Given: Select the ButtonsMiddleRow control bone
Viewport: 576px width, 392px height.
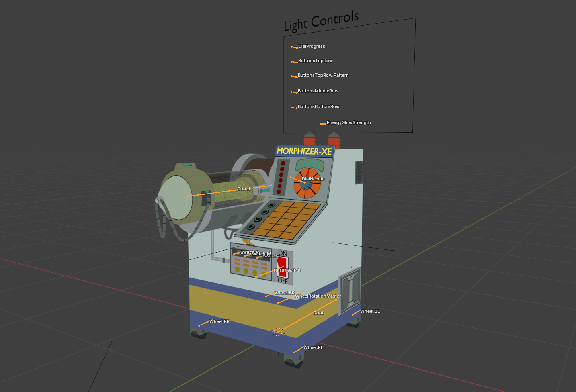Looking at the screenshot, I should 294,92.
